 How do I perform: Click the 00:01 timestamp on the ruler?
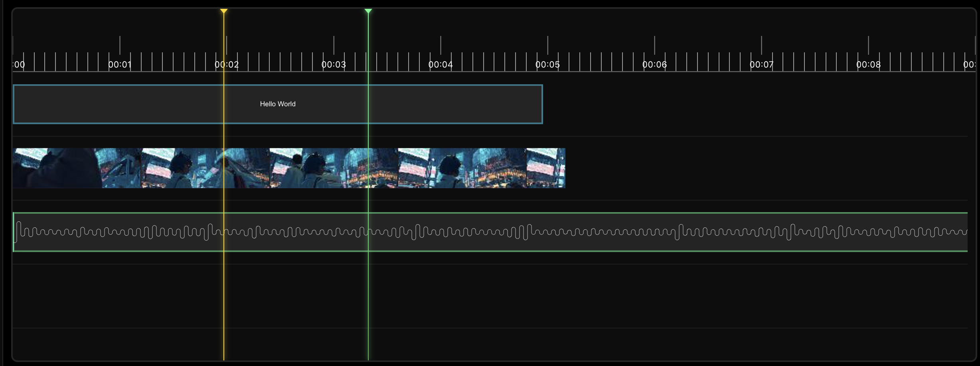click(121, 64)
